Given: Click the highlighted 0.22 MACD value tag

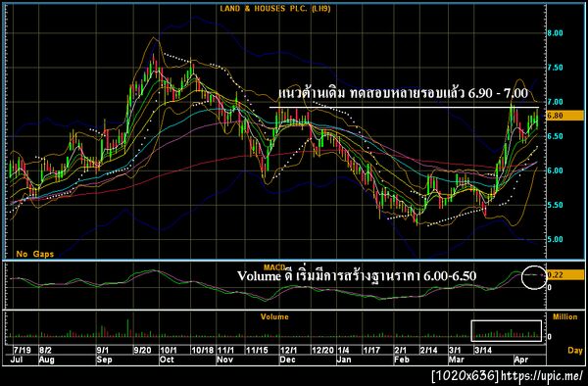Looking at the screenshot, I should point(564,275).
